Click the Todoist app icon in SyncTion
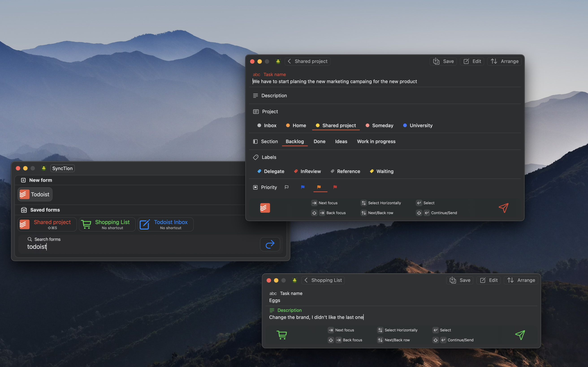The image size is (588, 367). pos(24,194)
